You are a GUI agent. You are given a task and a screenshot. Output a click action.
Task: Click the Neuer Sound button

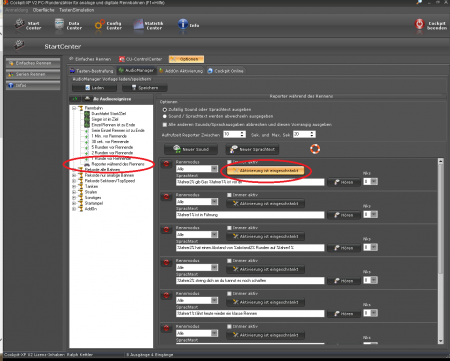click(191, 149)
